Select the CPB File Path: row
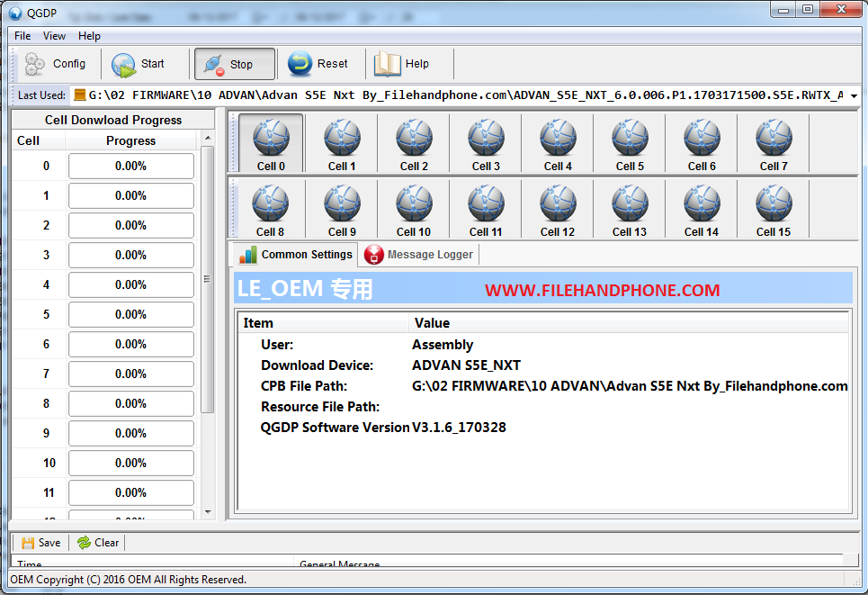The image size is (868, 595). 543,386
